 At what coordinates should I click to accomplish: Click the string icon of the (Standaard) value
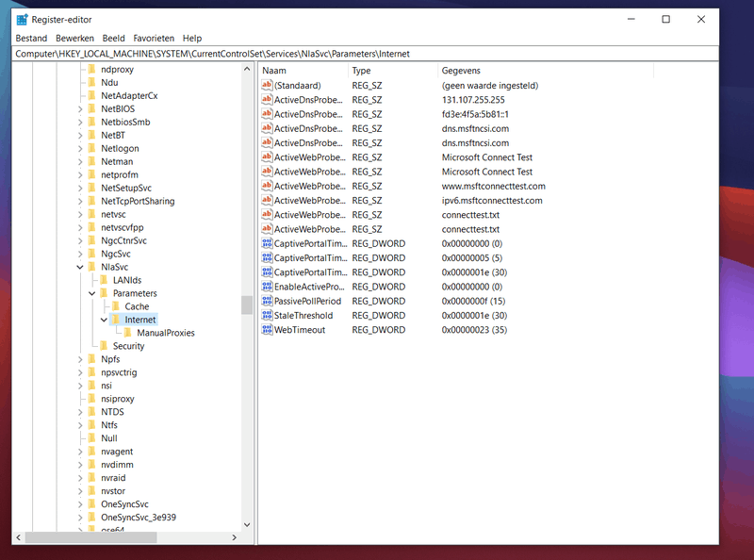click(267, 85)
